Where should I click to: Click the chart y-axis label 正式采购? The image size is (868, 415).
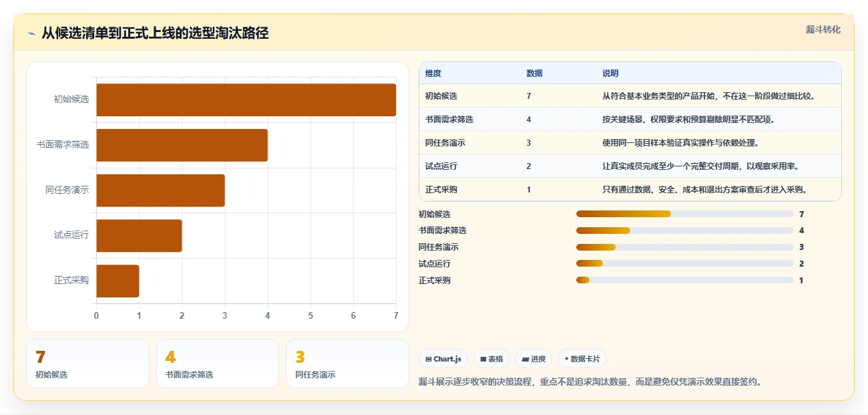pos(71,281)
